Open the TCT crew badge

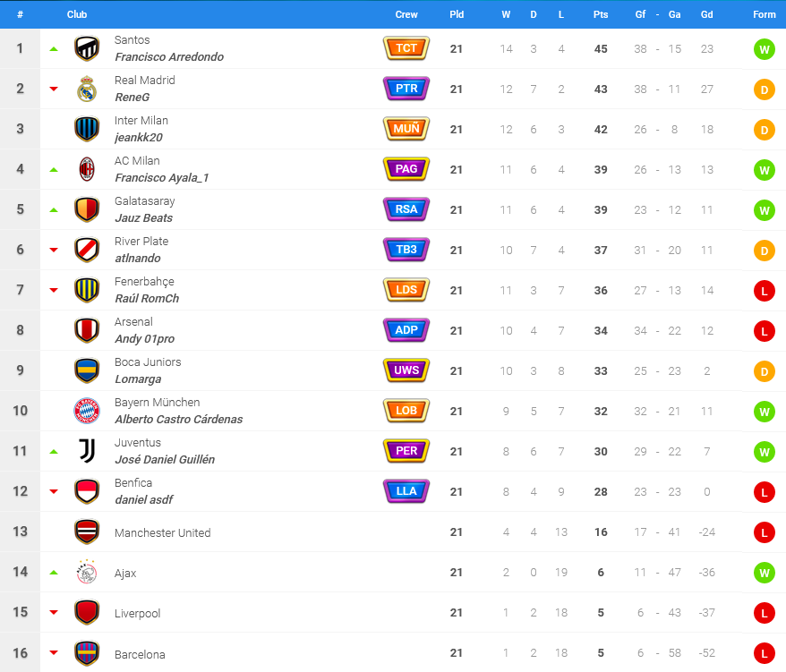(406, 48)
